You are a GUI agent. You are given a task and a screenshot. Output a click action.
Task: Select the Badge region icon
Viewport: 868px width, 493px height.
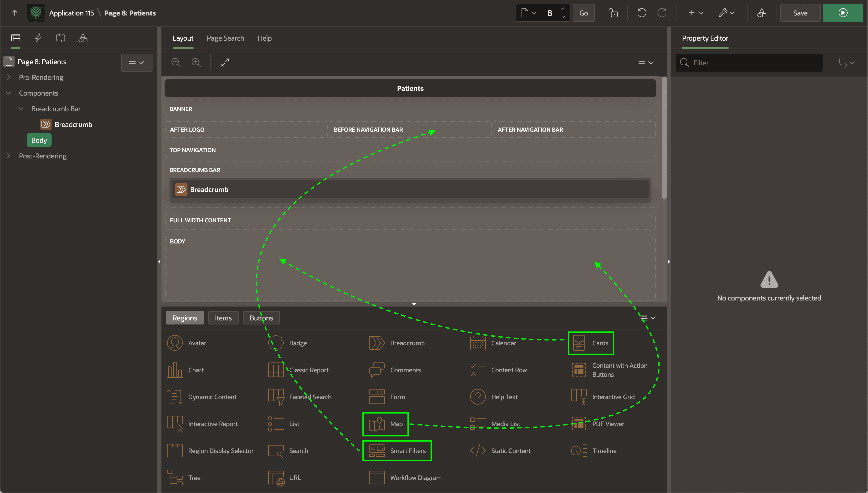pos(276,343)
